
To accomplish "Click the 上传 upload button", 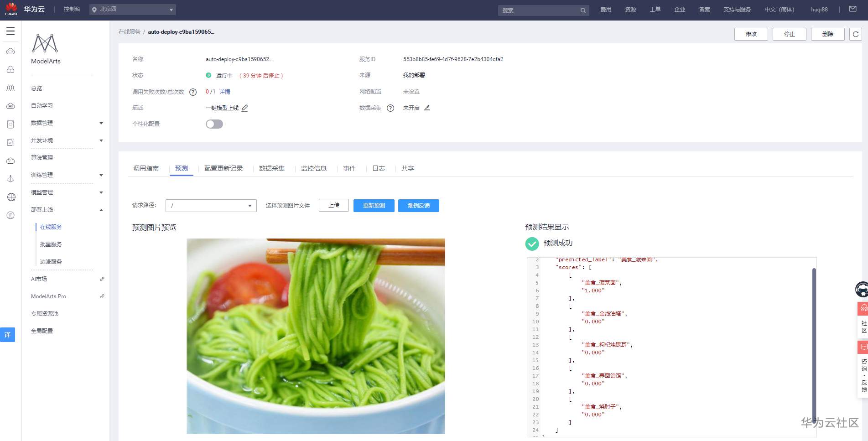I will pos(334,205).
